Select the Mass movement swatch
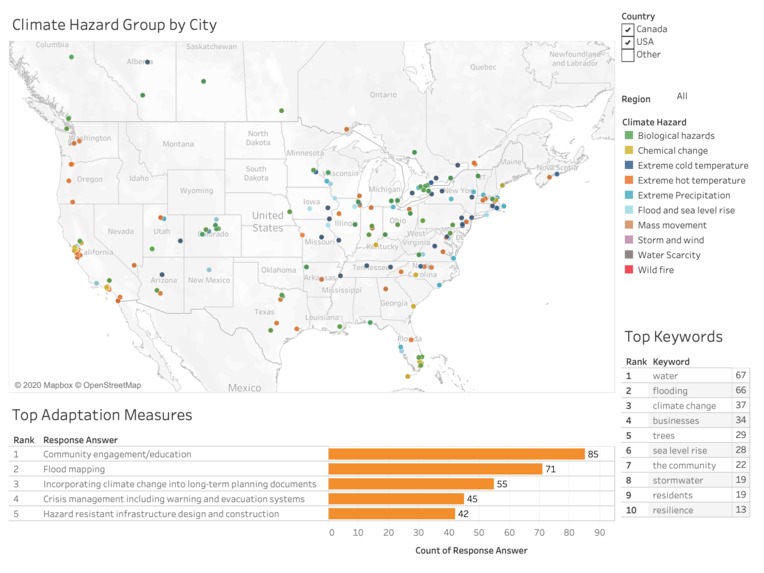 (629, 225)
